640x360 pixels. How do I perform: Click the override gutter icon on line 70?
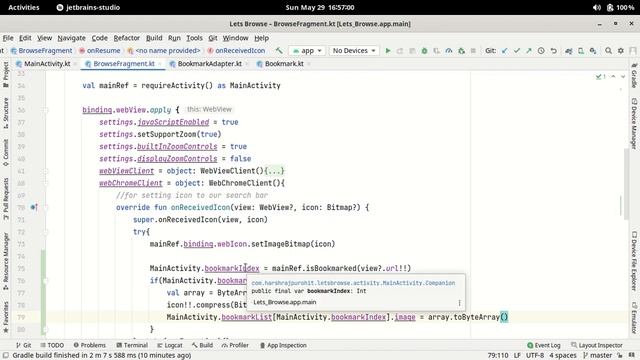click(x=34, y=207)
